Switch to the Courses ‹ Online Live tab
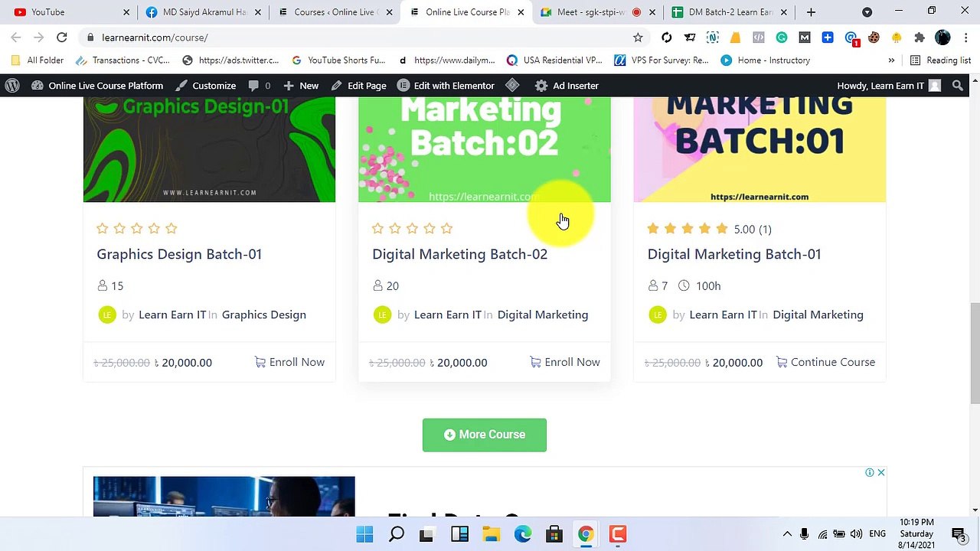Image resolution: width=980 pixels, height=551 pixels. [335, 12]
